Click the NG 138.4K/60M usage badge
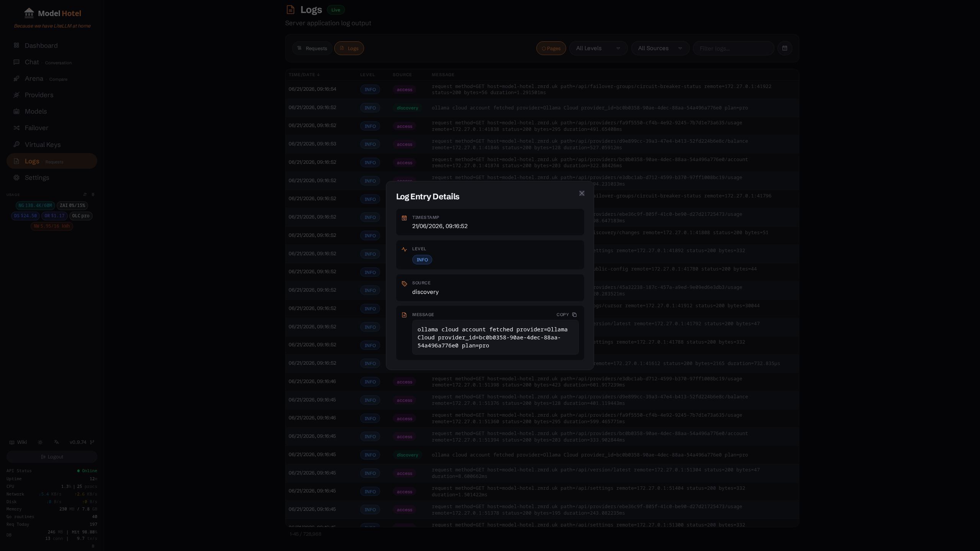This screenshot has height=551, width=980. [x=35, y=205]
